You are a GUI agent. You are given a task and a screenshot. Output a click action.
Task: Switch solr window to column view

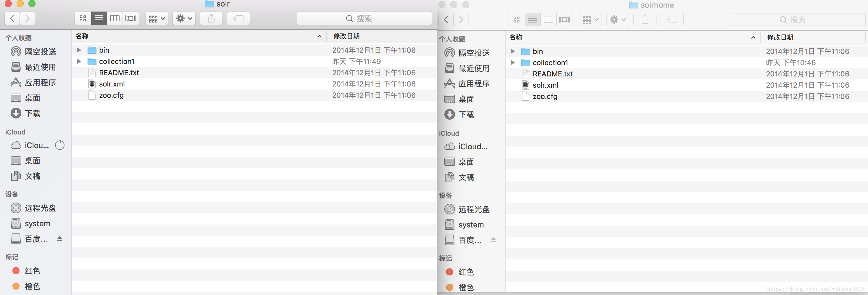point(115,18)
